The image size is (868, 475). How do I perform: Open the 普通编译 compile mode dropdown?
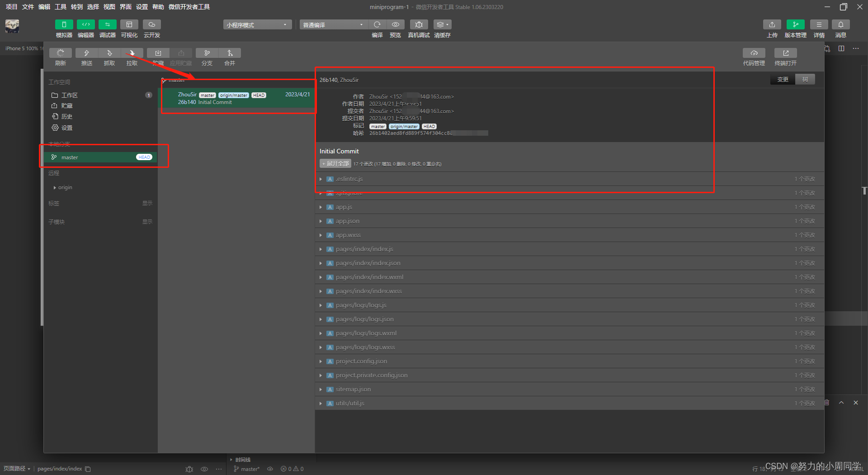pyautogui.click(x=334, y=24)
